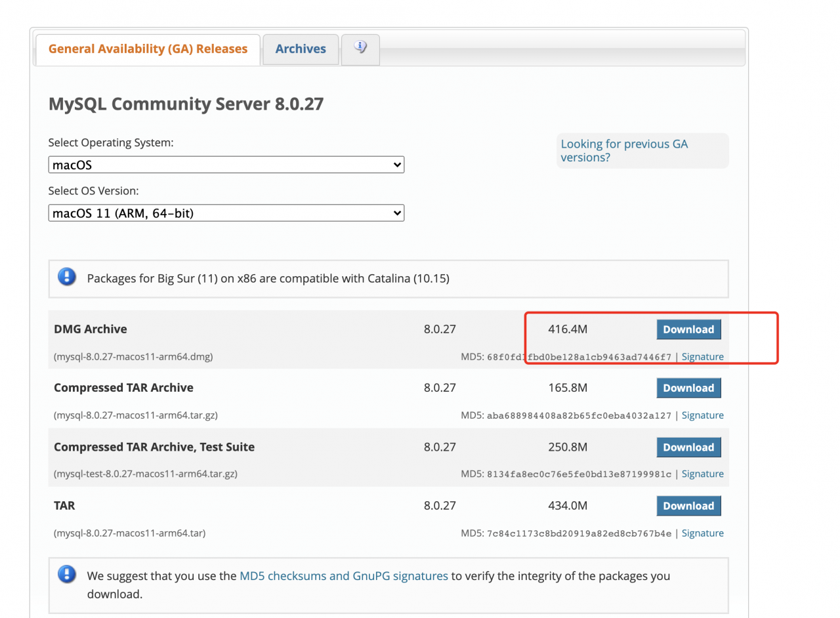The image size is (840, 618).
Task: Switch to the Archives tab
Action: click(301, 49)
